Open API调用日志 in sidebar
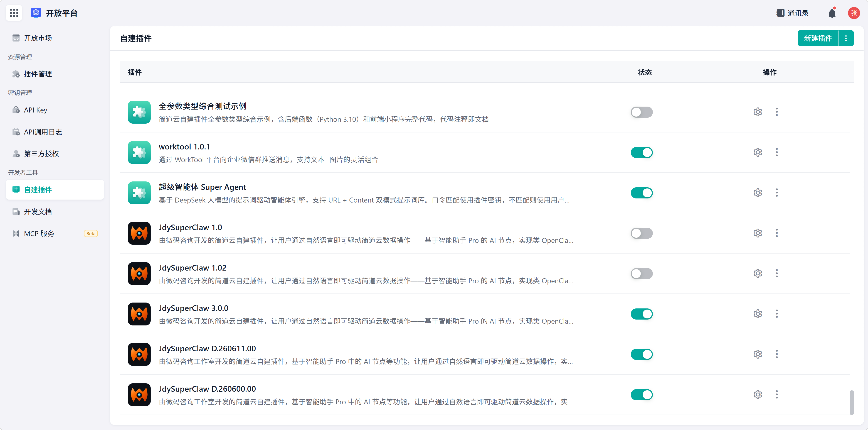Screen dimensions: 868x430 point(55,132)
